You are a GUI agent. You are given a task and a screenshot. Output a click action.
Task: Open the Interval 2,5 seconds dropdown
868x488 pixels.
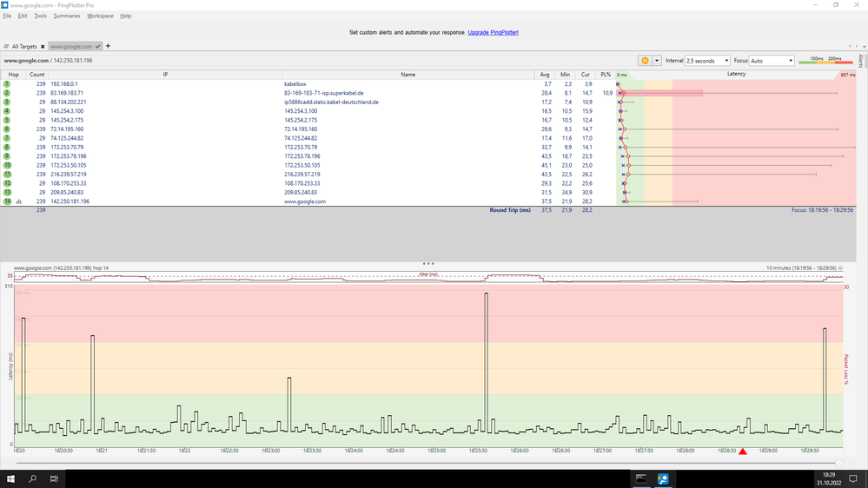[707, 60]
